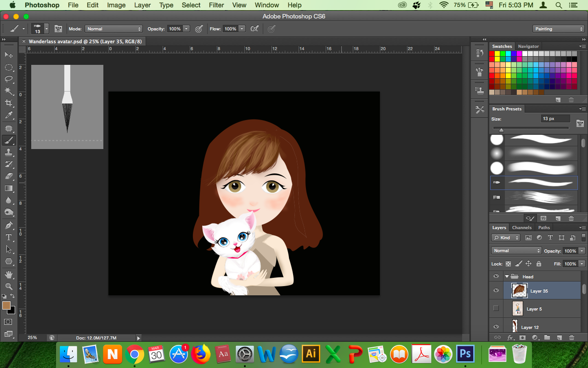
Task: Delete layer with Layers panel trash icon
Action: point(571,338)
